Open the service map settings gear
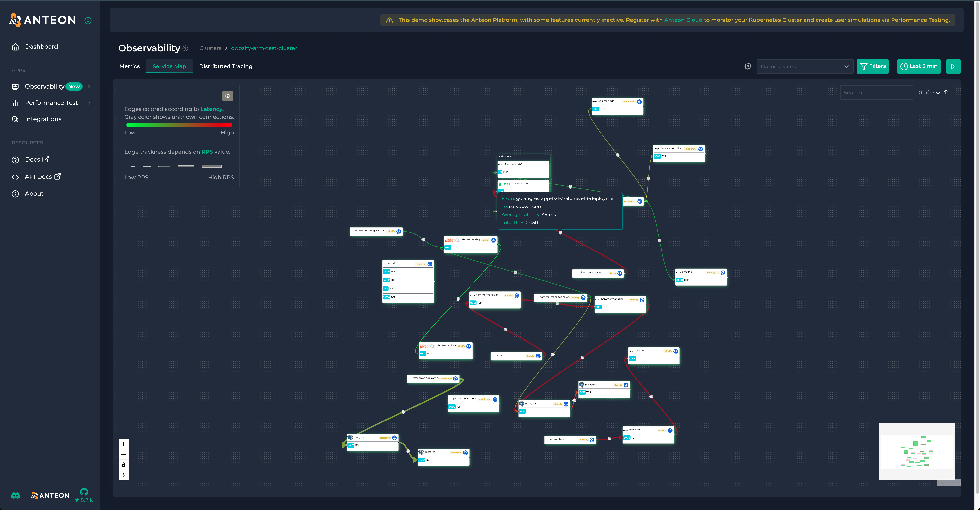Image resolution: width=980 pixels, height=510 pixels. (x=748, y=66)
